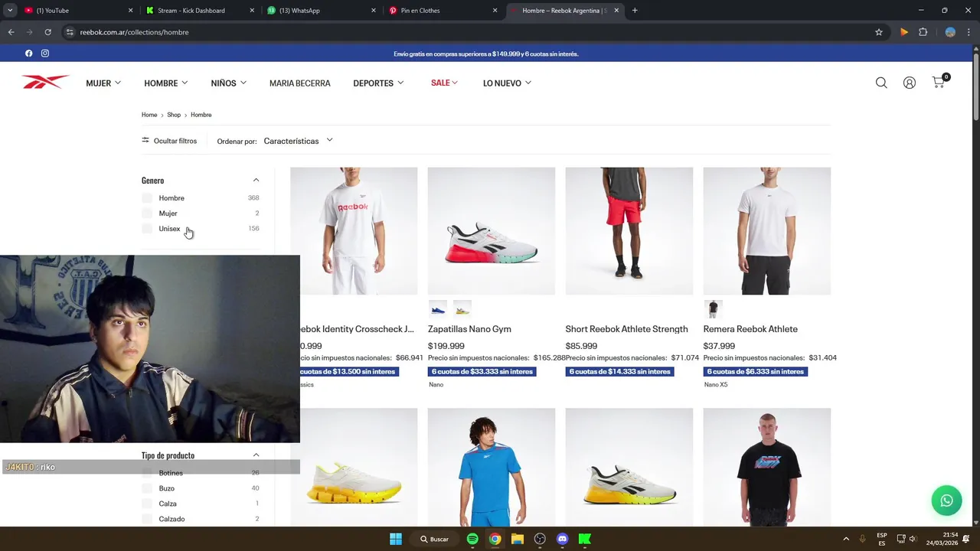Go to Shop breadcrumb link
Image resolution: width=980 pixels, height=551 pixels.
174,115
